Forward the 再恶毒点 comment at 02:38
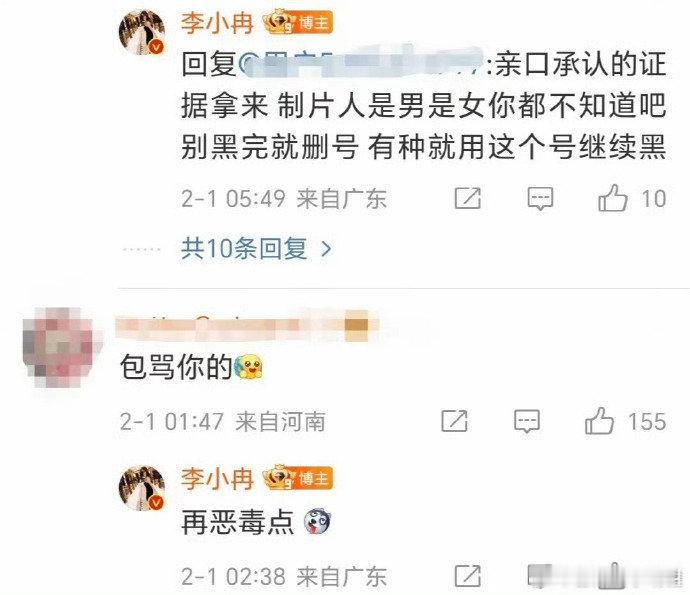 tap(467, 576)
